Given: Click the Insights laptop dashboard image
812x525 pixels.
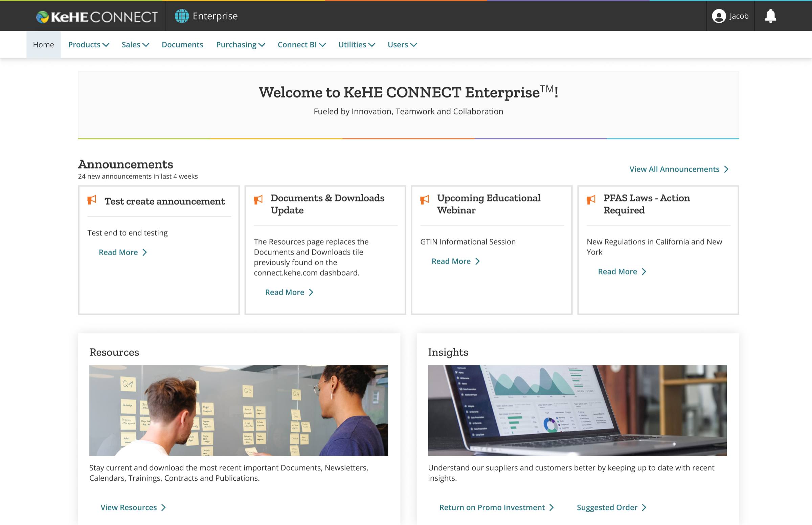Looking at the screenshot, I should 577,411.
